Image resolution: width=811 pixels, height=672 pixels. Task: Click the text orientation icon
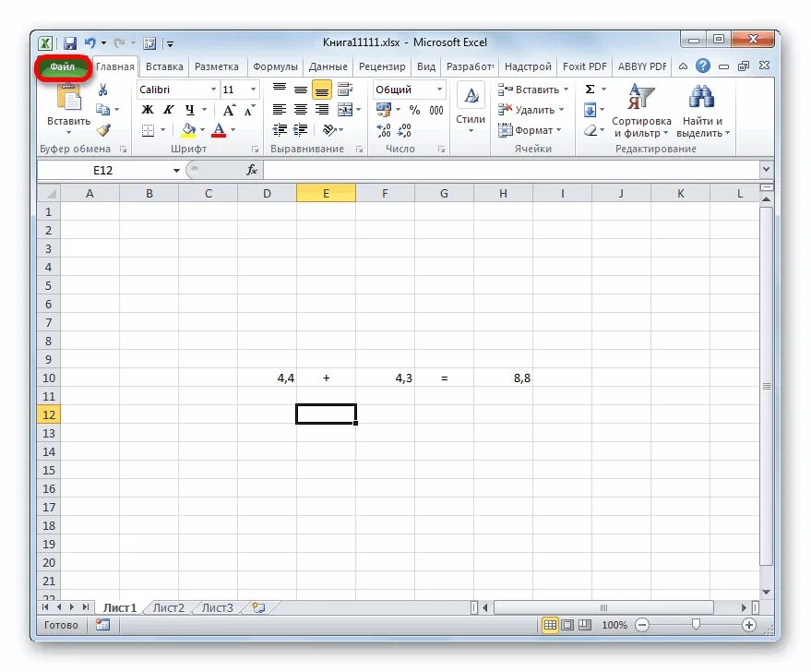tap(329, 130)
